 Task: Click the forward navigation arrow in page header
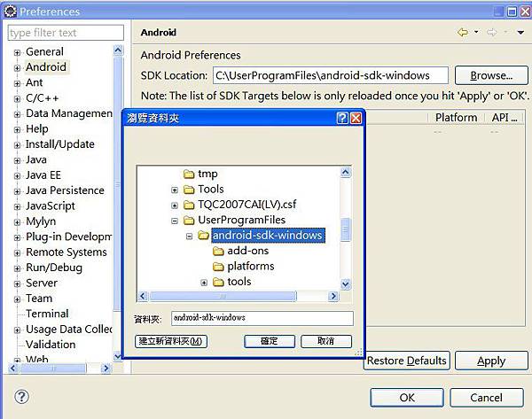(x=491, y=32)
